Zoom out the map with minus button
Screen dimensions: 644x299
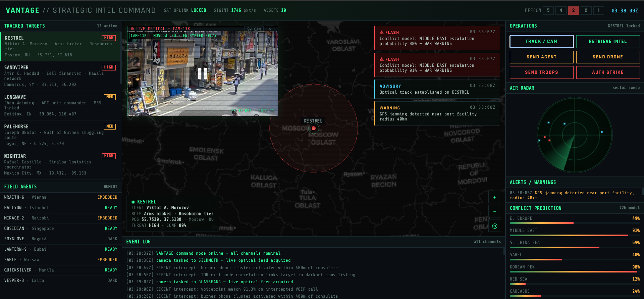(x=494, y=211)
